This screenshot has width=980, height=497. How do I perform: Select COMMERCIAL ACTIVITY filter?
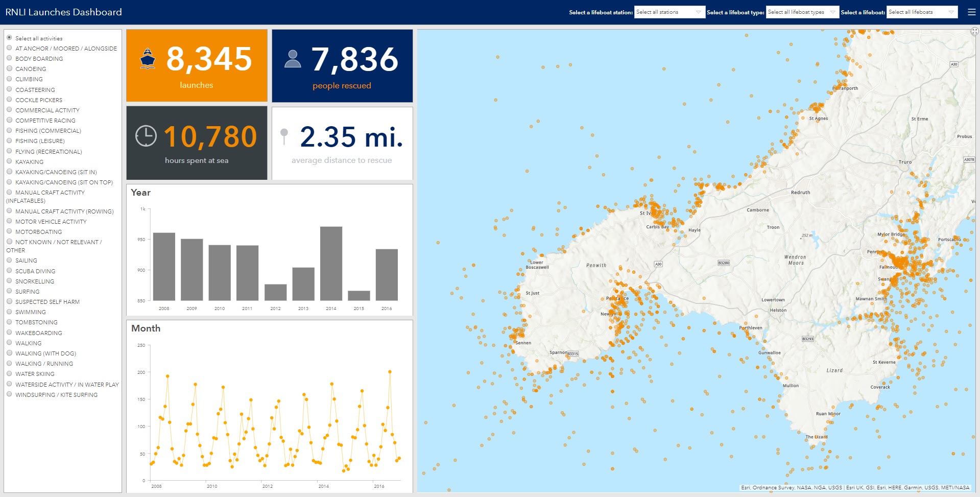click(x=9, y=110)
